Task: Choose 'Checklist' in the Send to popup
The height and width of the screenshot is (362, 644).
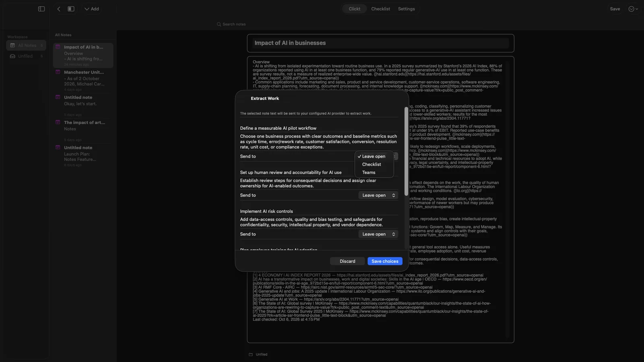Action: pos(372,165)
